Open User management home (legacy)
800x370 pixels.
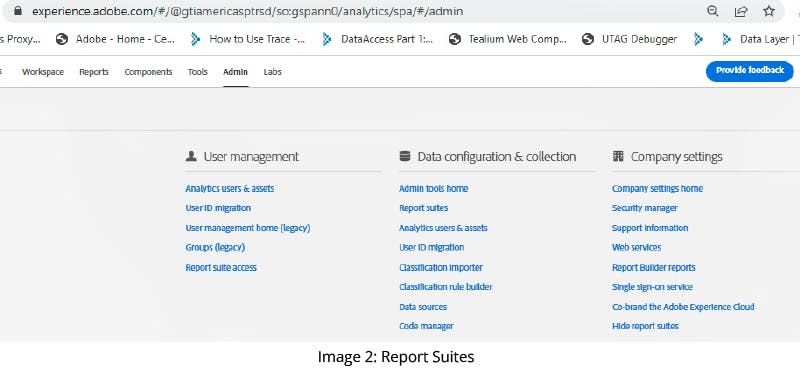click(x=247, y=228)
